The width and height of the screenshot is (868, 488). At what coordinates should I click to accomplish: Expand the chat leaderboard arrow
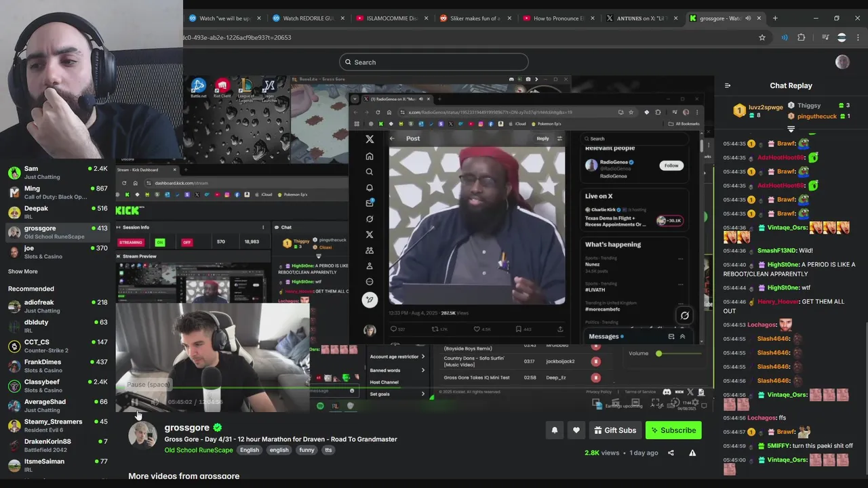tap(791, 129)
